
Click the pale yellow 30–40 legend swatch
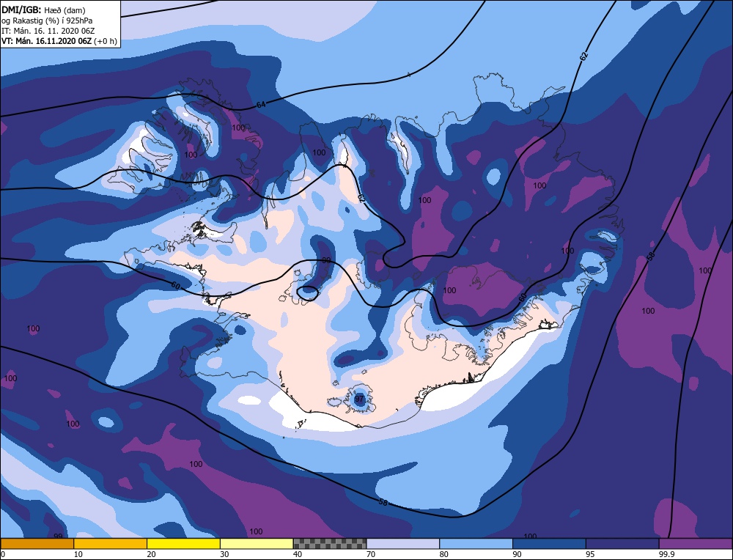tap(257, 544)
